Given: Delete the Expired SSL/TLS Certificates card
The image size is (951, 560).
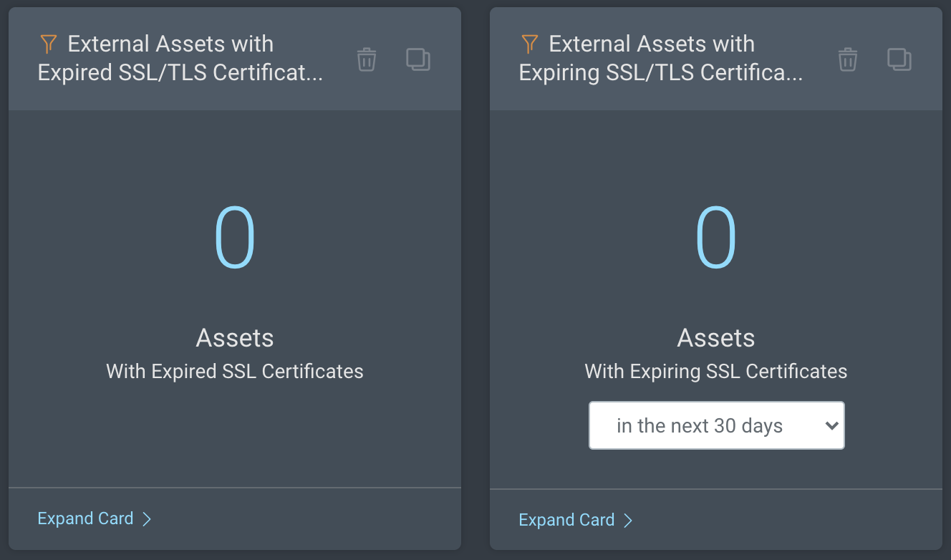Looking at the screenshot, I should point(367,59).
